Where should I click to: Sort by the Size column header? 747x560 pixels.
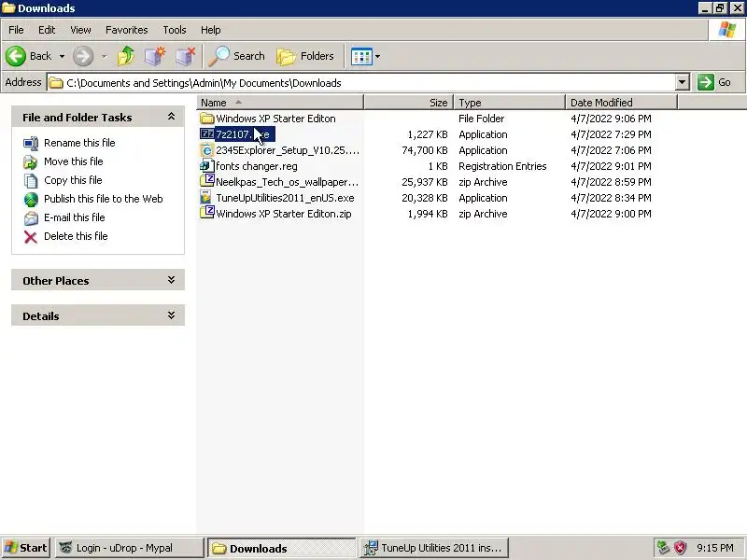tap(409, 103)
